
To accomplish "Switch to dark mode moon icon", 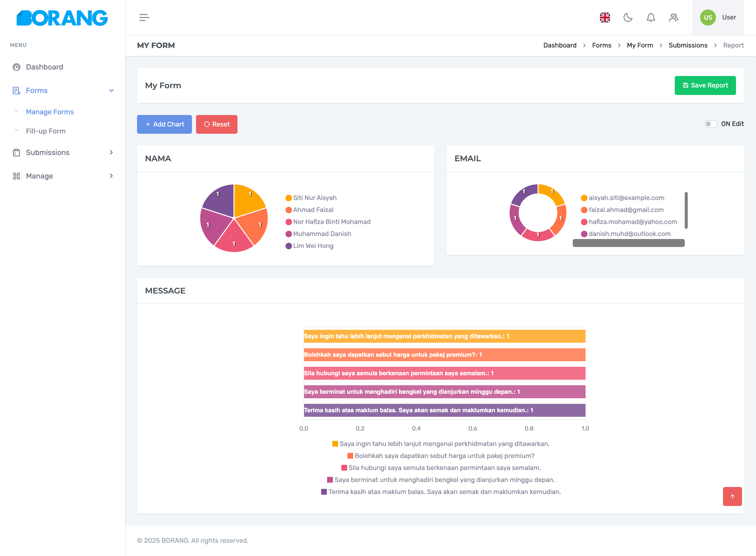I will point(628,17).
